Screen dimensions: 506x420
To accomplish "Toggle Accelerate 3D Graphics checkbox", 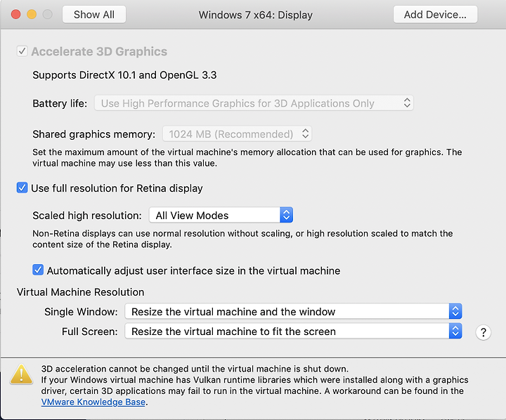I will pos(22,51).
